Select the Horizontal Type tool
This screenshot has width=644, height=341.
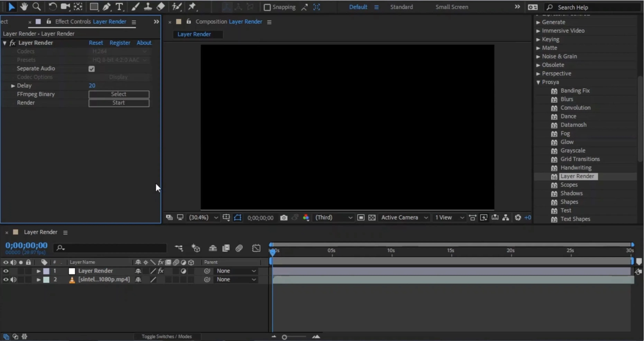click(x=119, y=7)
